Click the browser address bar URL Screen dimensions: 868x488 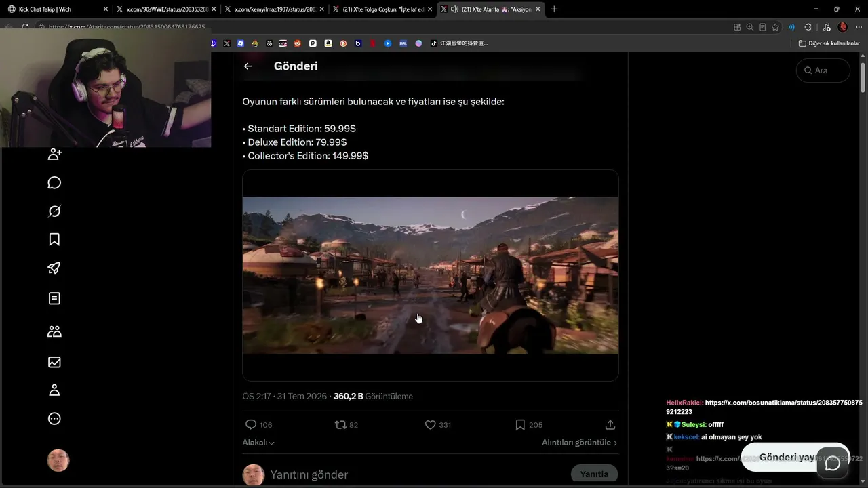(127, 27)
